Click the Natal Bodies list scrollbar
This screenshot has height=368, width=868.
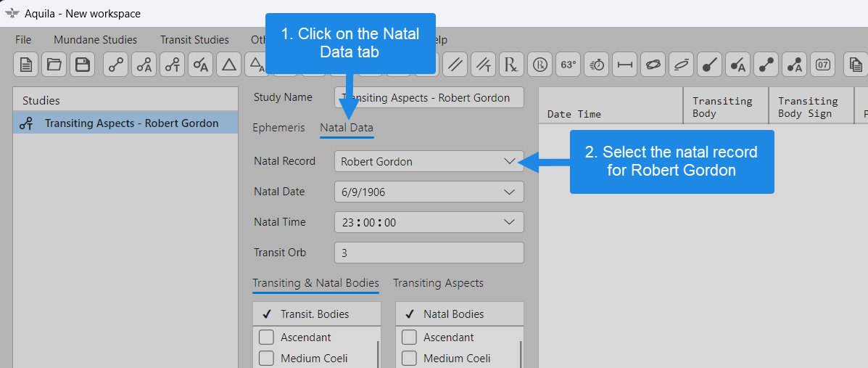[x=521, y=355]
